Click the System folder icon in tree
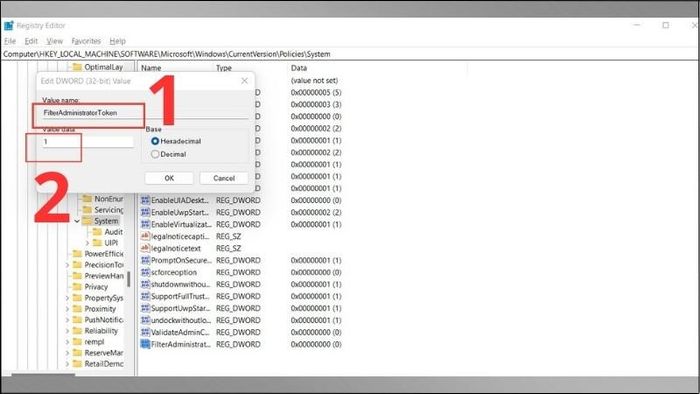 (88, 221)
